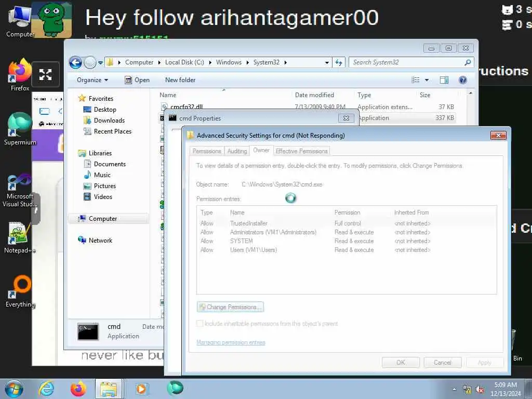Screen dimensions: 532x399
Task: Select the Administrators (VM1\Administrators) entry
Action: [x=346, y=232]
